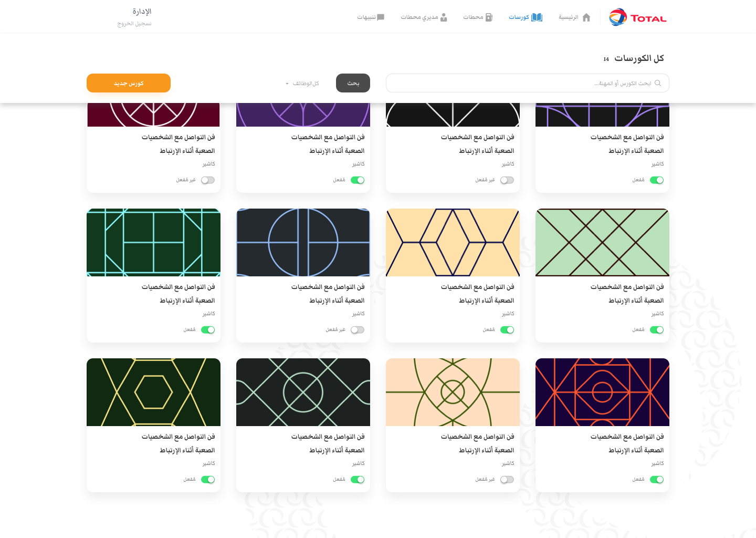Go to home via the house icon
Screen dimensions: 756x538
[586, 17]
